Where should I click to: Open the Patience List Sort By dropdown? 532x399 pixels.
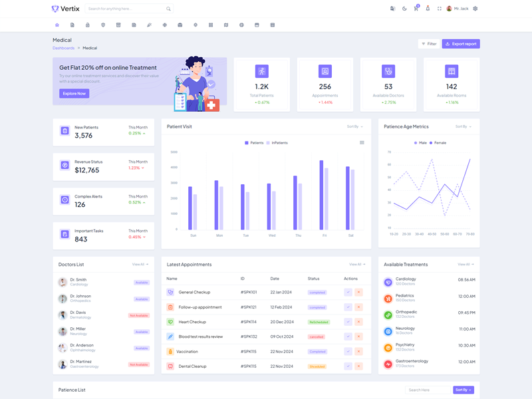click(464, 390)
